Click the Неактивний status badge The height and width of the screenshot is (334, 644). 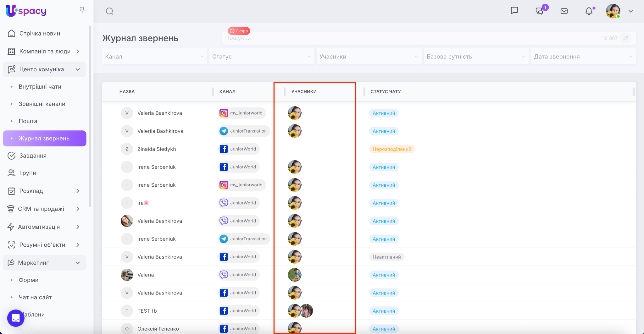tap(386, 257)
